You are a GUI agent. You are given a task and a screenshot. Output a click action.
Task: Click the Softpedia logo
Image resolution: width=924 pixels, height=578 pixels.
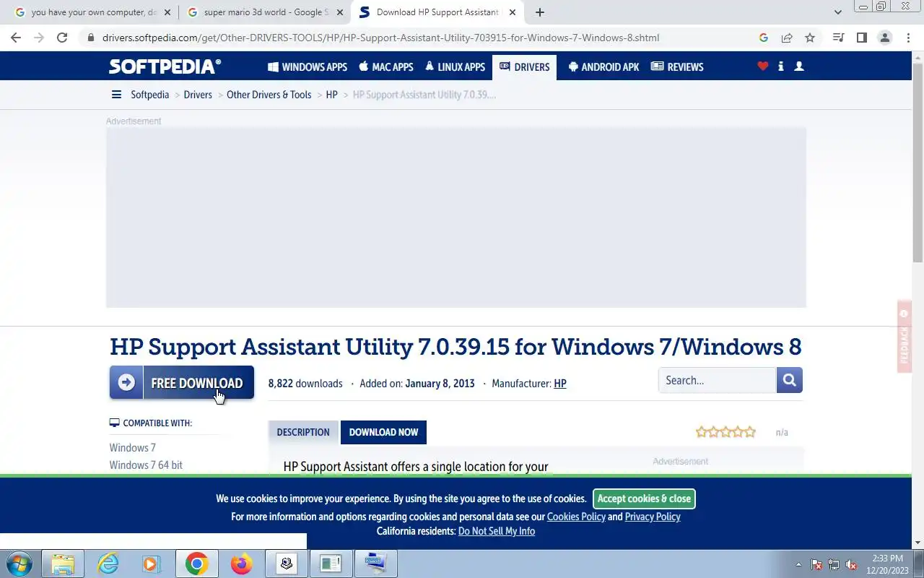(165, 66)
